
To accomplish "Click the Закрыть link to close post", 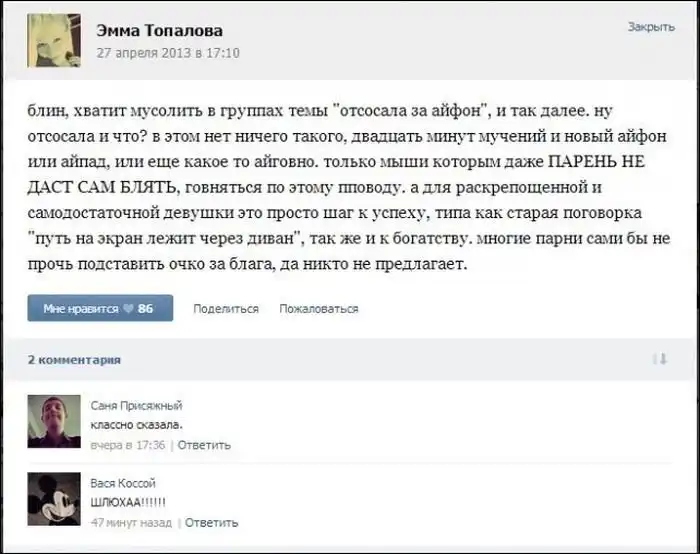I will click(651, 27).
